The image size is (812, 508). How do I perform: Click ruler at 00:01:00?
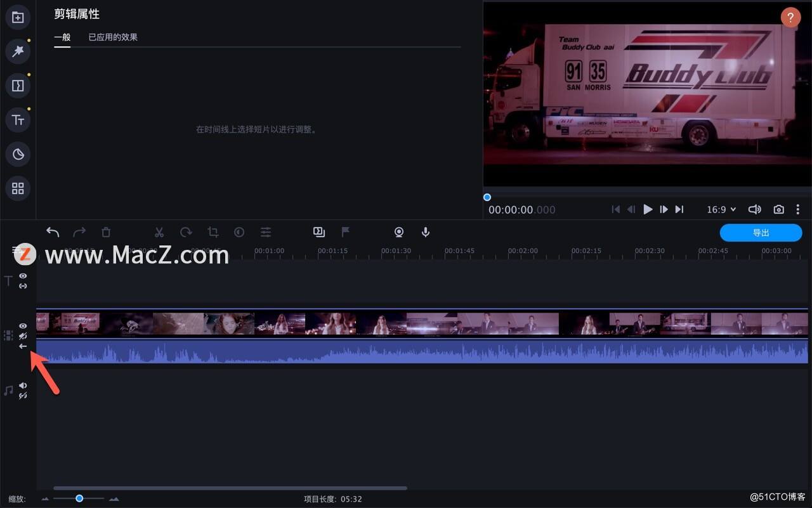(x=269, y=251)
